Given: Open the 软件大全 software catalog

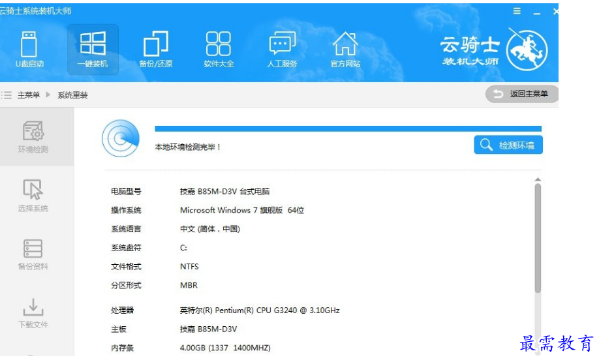Looking at the screenshot, I should point(219,50).
